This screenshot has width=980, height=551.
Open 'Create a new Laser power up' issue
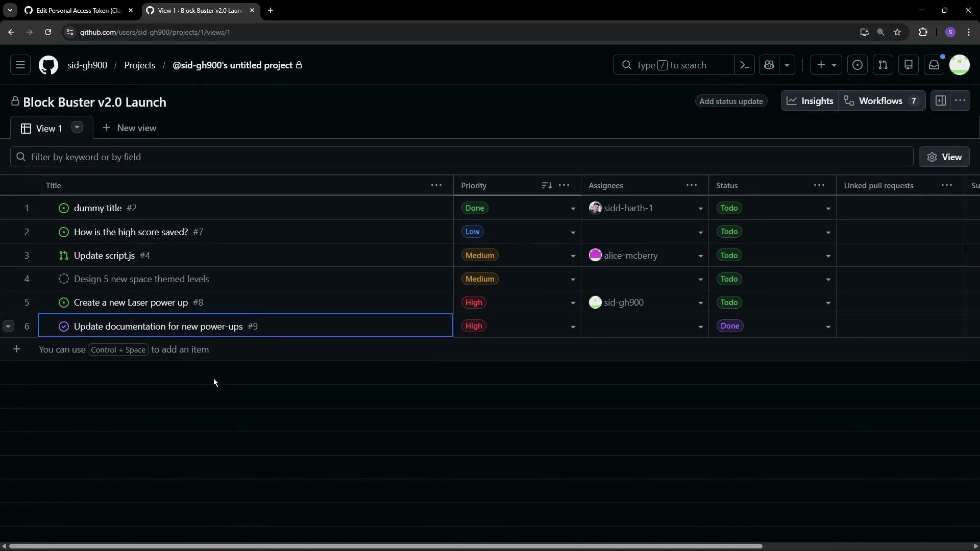click(x=131, y=303)
